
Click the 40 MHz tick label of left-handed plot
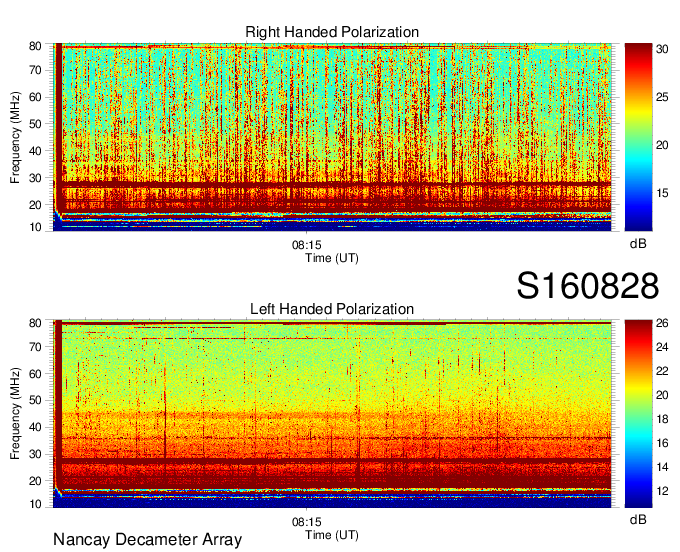click(35, 427)
